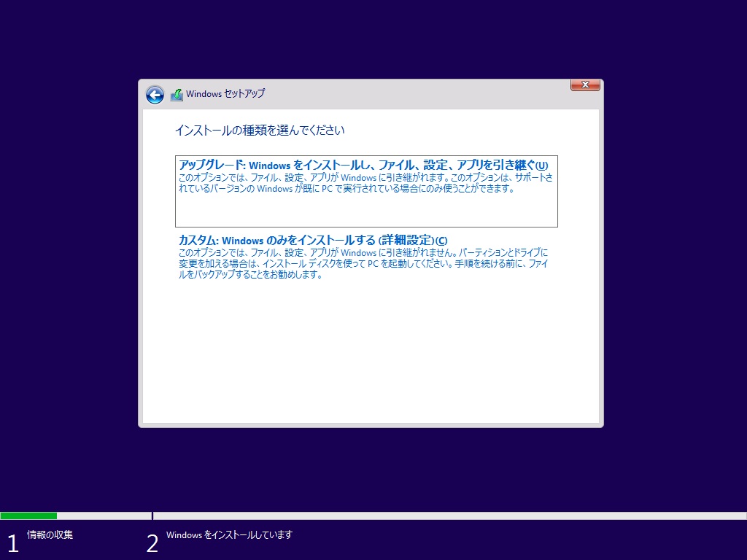Click the divider marker between progress steps

click(152, 516)
